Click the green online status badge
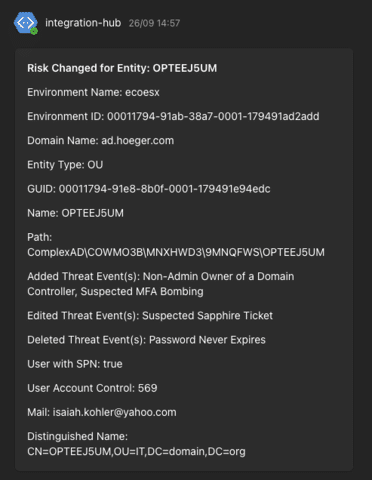372x480 pixels. [34, 31]
